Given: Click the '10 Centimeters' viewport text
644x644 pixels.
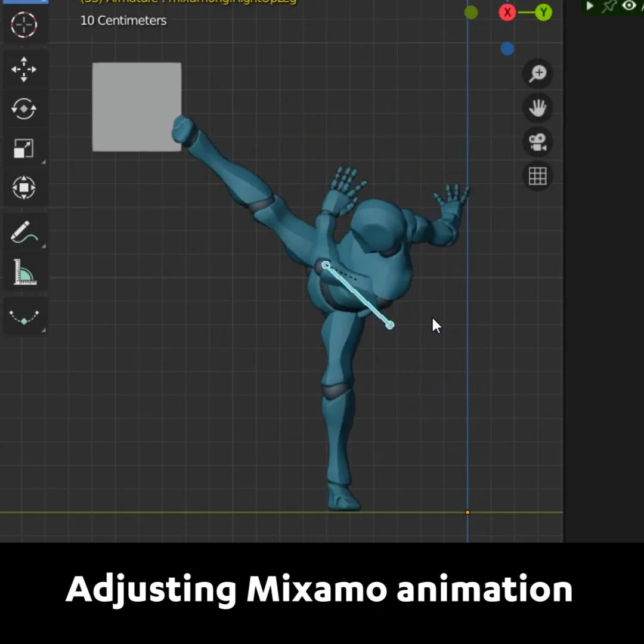Looking at the screenshot, I should (x=123, y=20).
